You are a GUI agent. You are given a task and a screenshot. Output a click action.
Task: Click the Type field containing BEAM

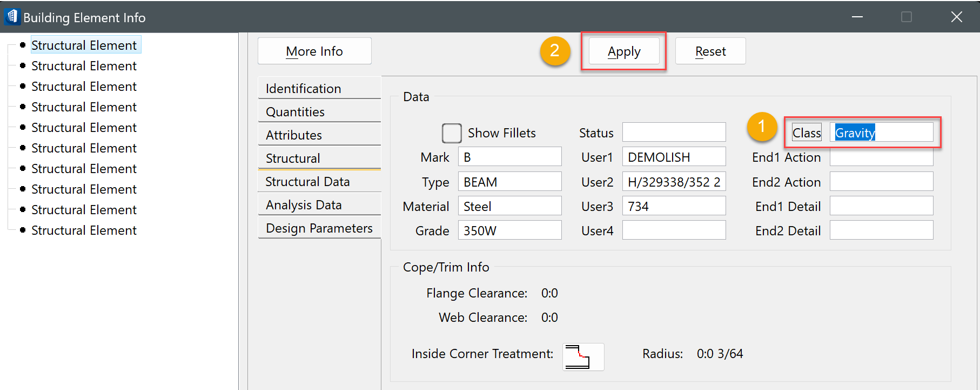(x=509, y=182)
